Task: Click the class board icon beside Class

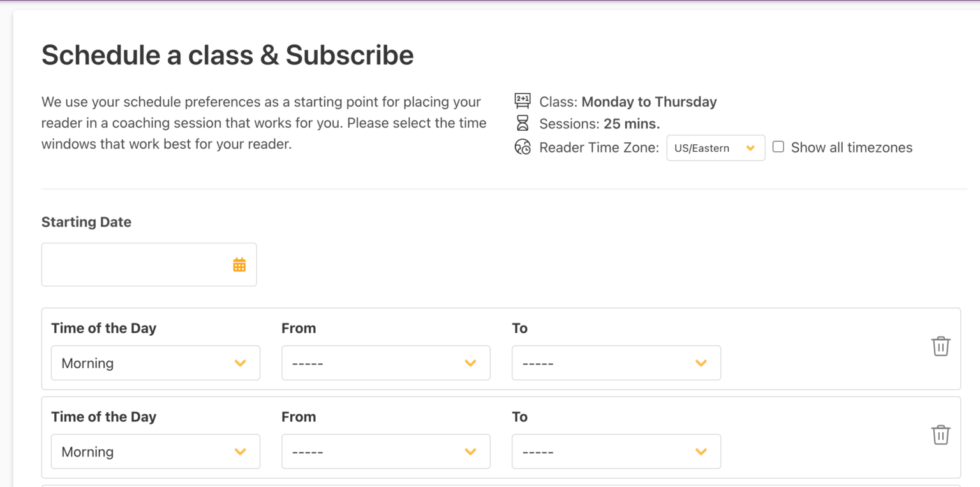Action: 523,101
